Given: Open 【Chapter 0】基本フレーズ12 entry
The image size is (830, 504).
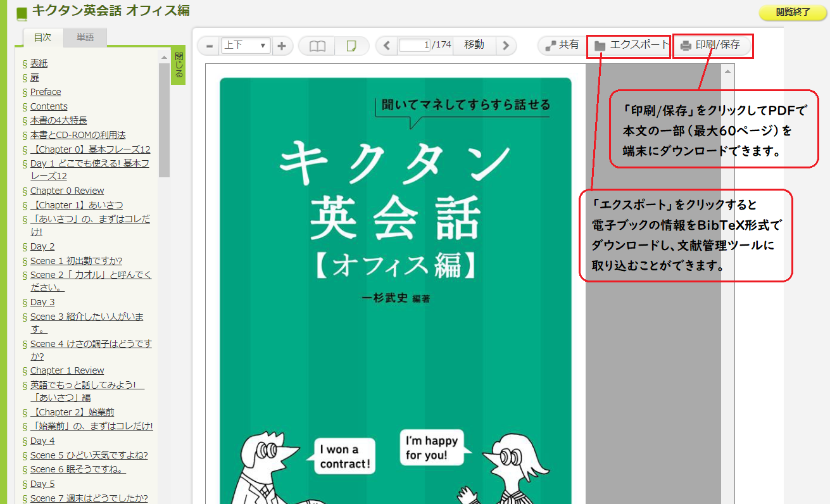Looking at the screenshot, I should (91, 149).
